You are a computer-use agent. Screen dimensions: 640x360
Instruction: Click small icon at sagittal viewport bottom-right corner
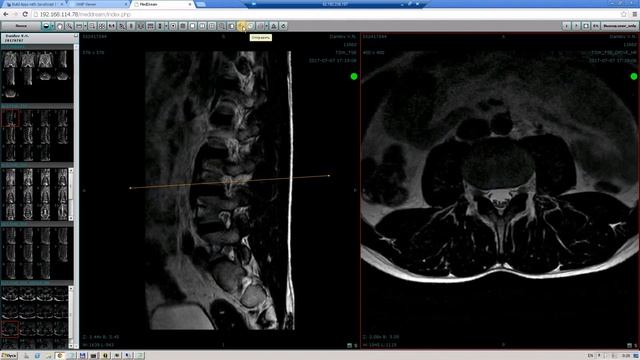coord(349,345)
